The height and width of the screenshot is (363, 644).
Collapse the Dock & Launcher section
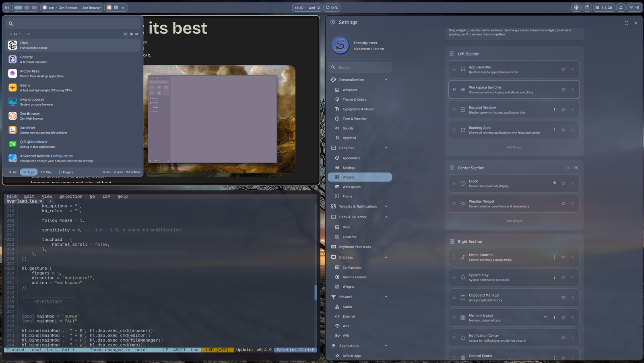click(386, 217)
